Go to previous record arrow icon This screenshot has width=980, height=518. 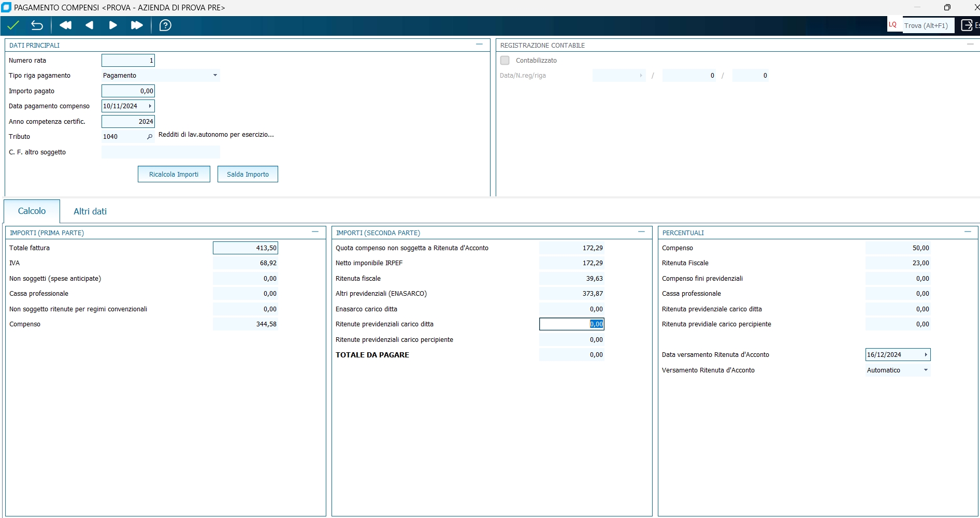point(89,25)
